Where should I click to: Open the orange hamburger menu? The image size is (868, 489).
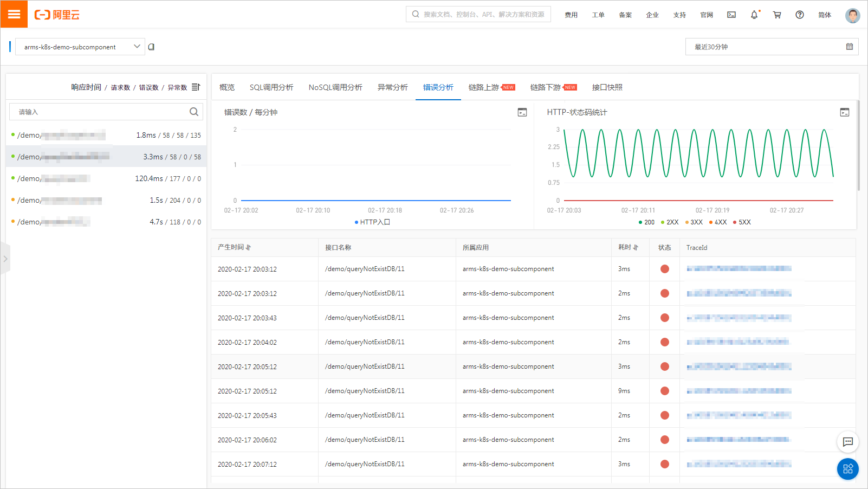coord(14,14)
